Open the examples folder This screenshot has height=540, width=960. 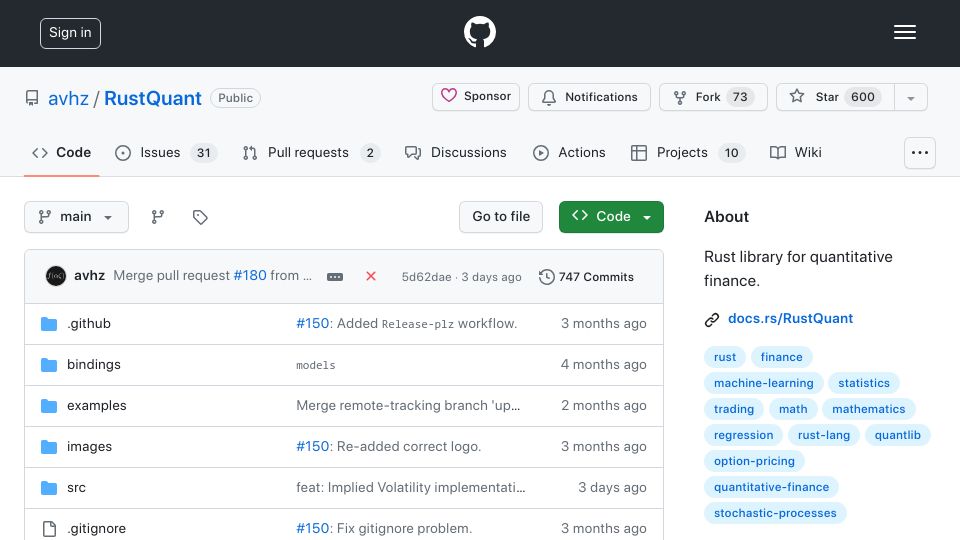(97, 405)
